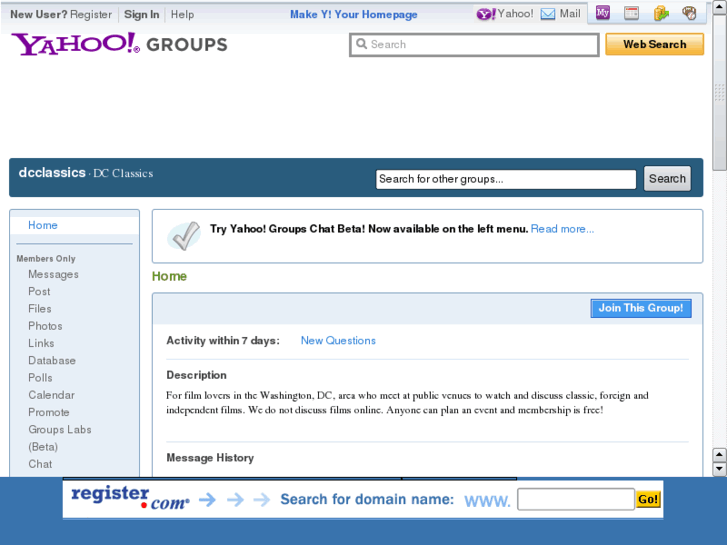This screenshot has width=727, height=545.
Task: Open the Help link
Action: point(182,14)
